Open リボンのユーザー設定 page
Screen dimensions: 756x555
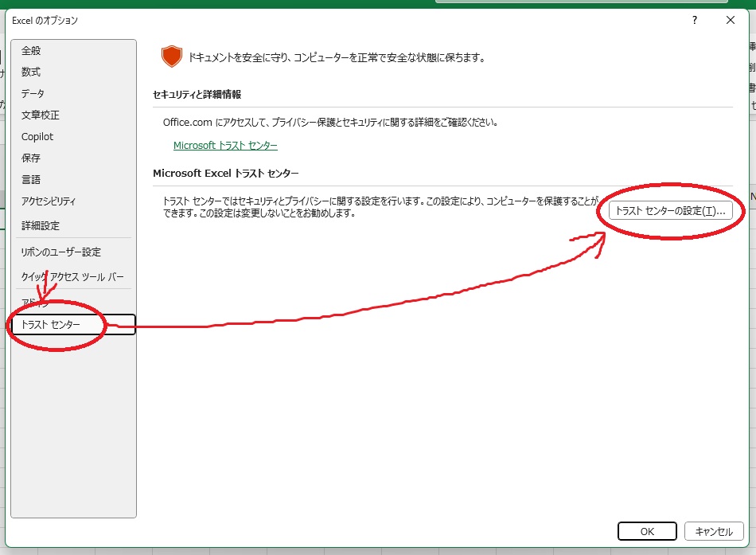pos(61,252)
